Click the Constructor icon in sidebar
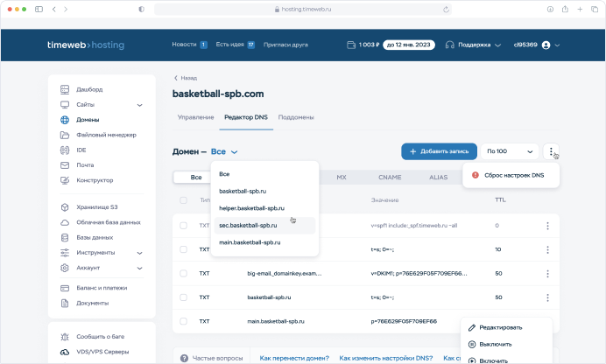This screenshot has width=606, height=364. pyautogui.click(x=65, y=180)
